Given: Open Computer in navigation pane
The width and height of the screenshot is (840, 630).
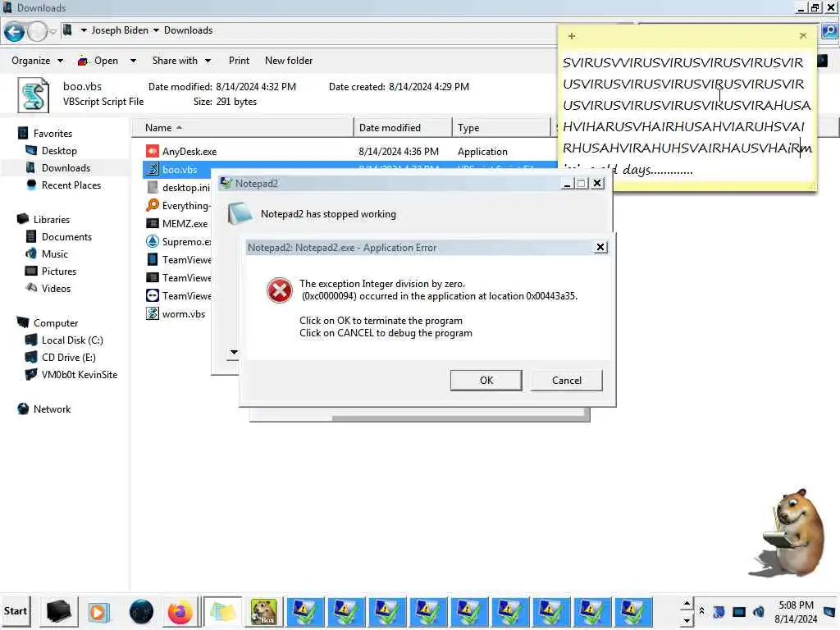Looking at the screenshot, I should click(56, 323).
